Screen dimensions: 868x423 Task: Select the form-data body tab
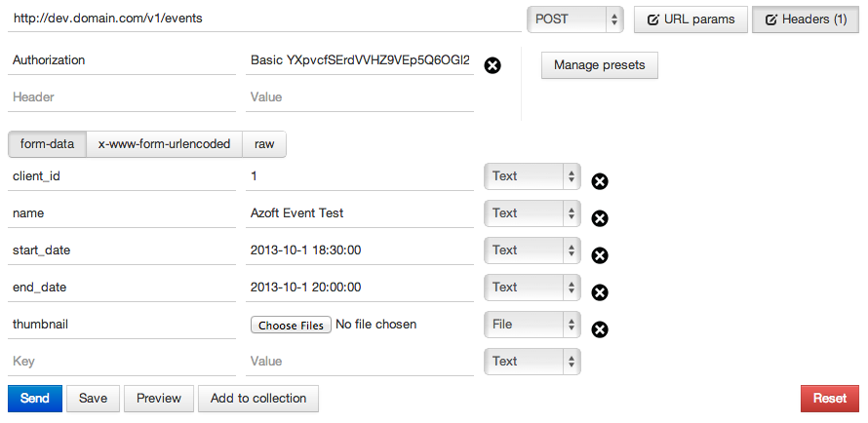pos(47,144)
